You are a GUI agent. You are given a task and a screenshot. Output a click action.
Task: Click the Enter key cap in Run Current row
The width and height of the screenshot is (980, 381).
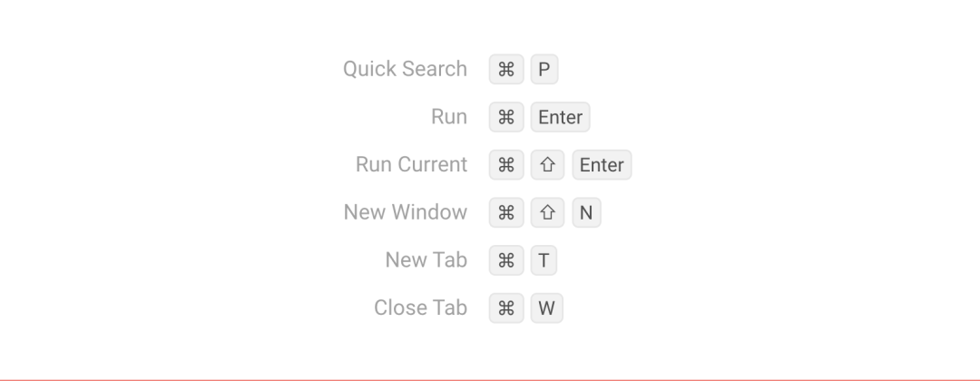coord(602,165)
